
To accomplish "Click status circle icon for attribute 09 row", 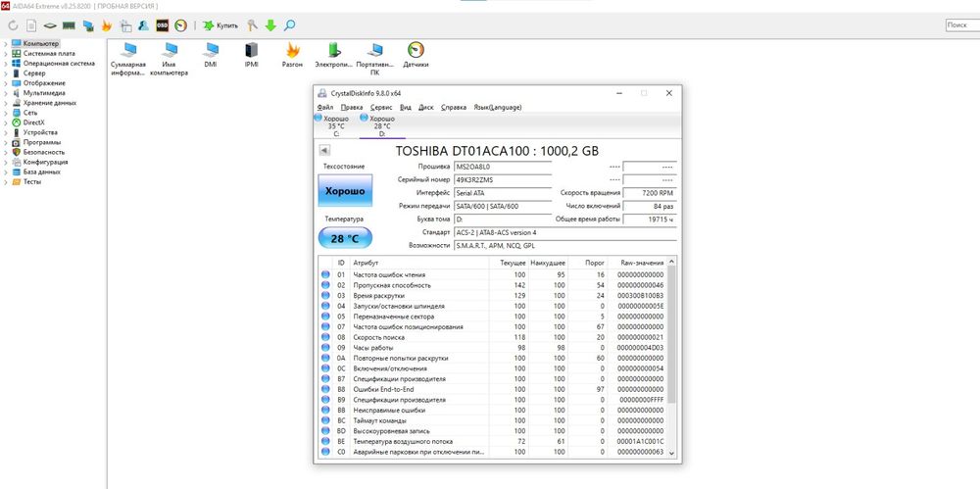I will (x=325, y=348).
